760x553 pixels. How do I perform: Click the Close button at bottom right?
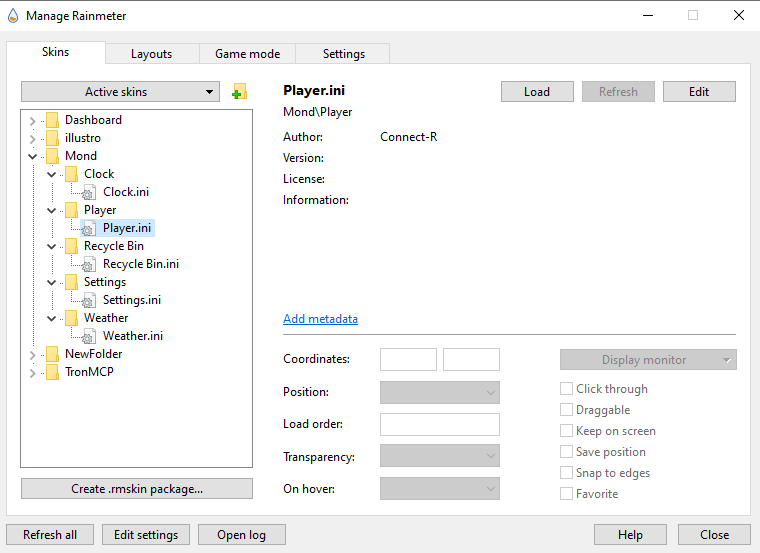714,535
